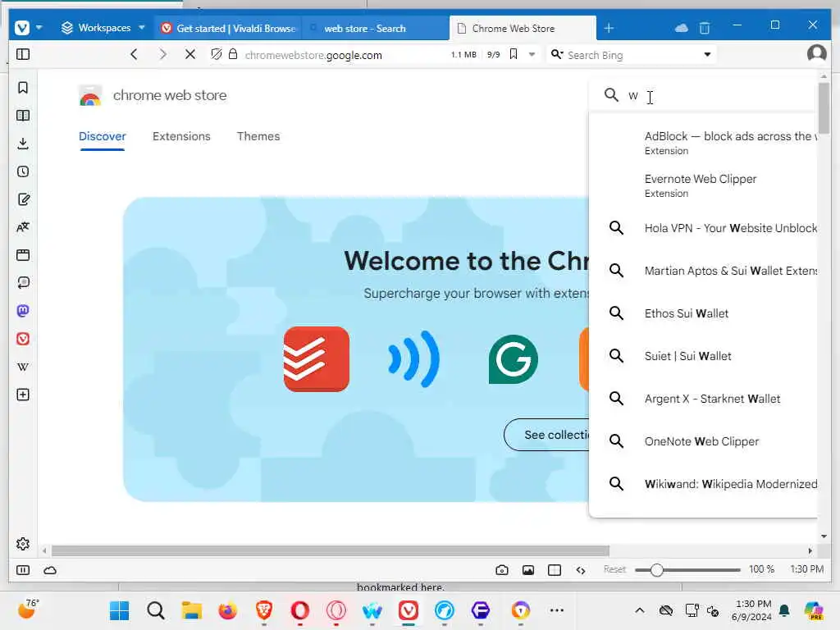This screenshot has width=840, height=630.
Task: Open the tracker blocker shield
Action: pyautogui.click(x=216, y=54)
